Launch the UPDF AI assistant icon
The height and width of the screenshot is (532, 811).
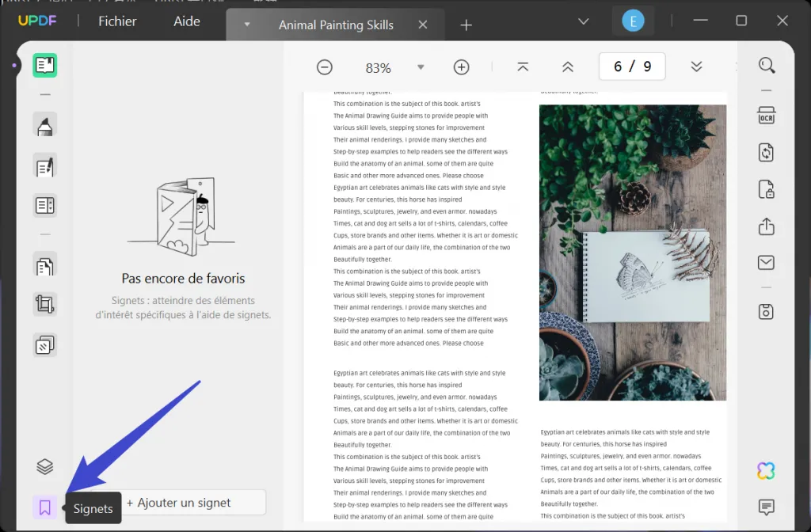(x=767, y=471)
